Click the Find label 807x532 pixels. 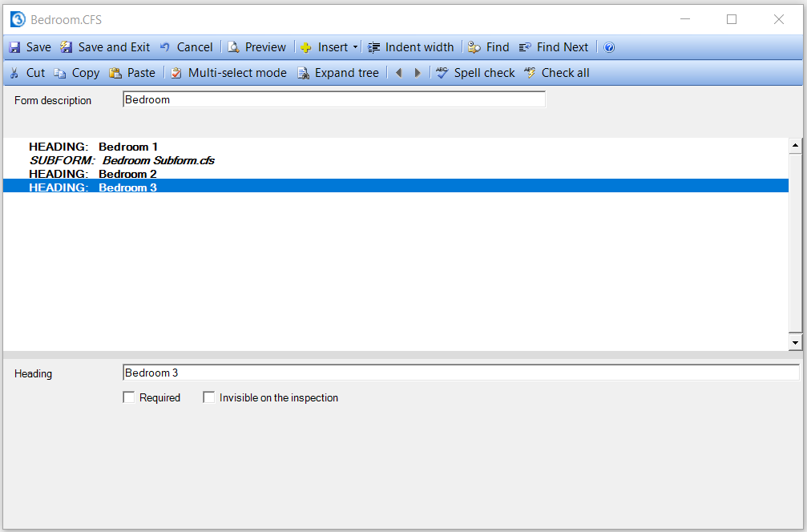coord(498,47)
